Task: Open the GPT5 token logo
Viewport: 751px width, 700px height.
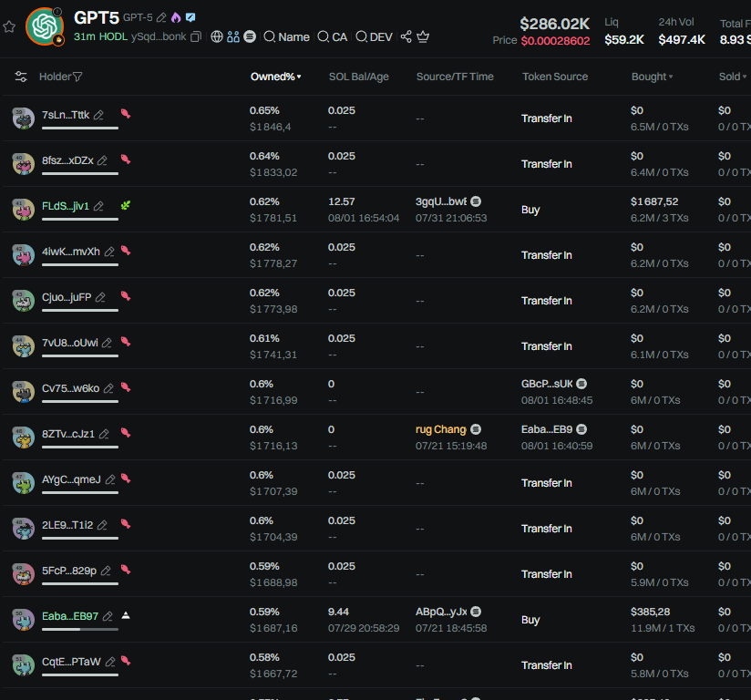Action: coord(45,26)
